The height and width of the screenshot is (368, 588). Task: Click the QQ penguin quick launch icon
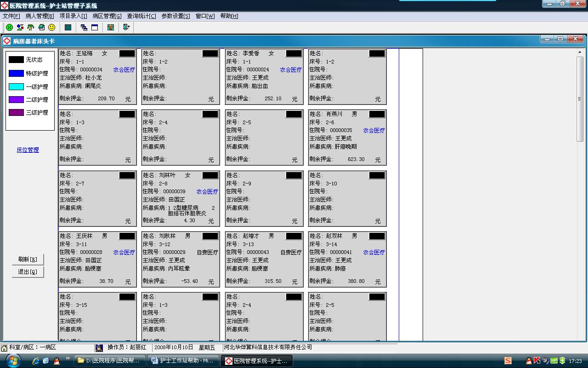[57, 361]
